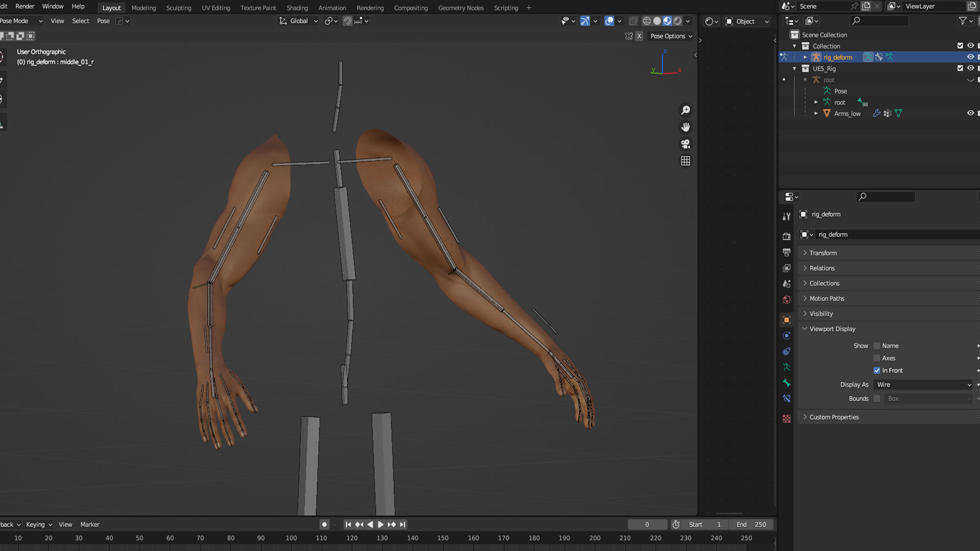Hide Collection using its eye icon
The width and height of the screenshot is (980, 551).
pos(970,46)
